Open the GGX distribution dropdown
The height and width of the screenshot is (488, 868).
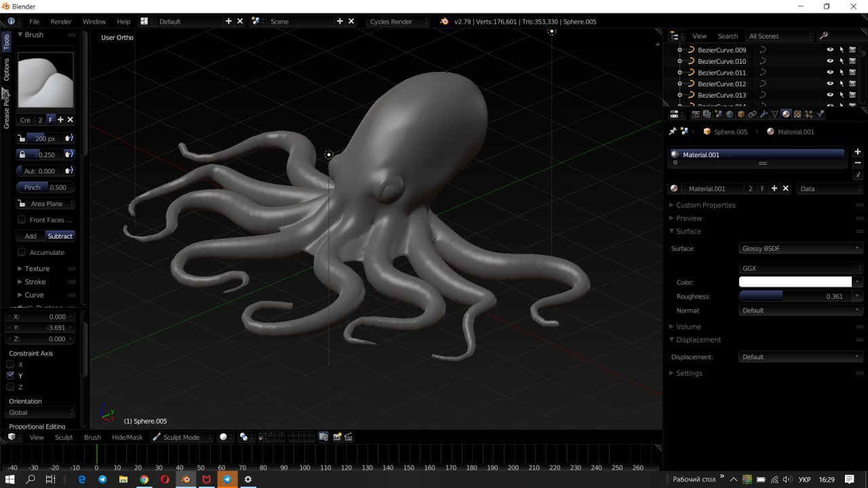[x=801, y=268]
